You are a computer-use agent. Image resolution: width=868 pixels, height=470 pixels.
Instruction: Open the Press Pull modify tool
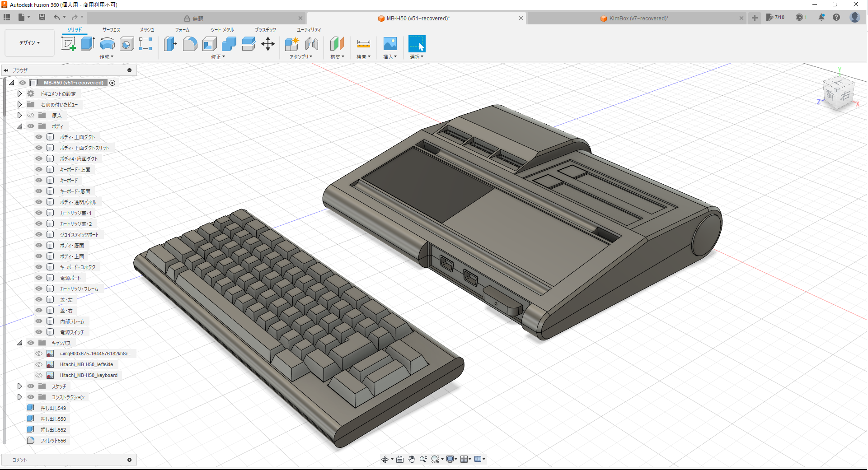pyautogui.click(x=170, y=44)
